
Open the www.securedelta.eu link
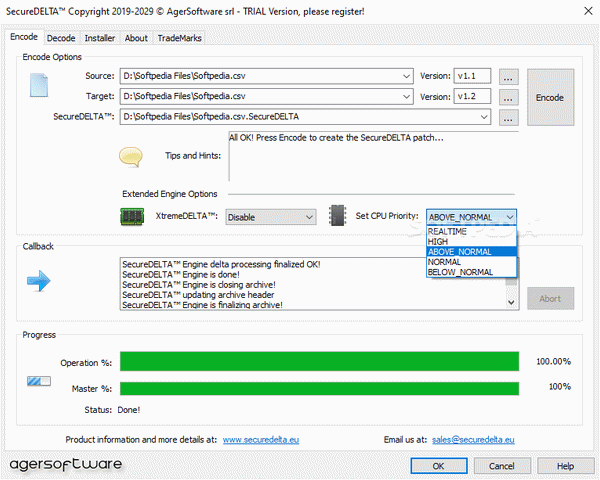pos(261,440)
